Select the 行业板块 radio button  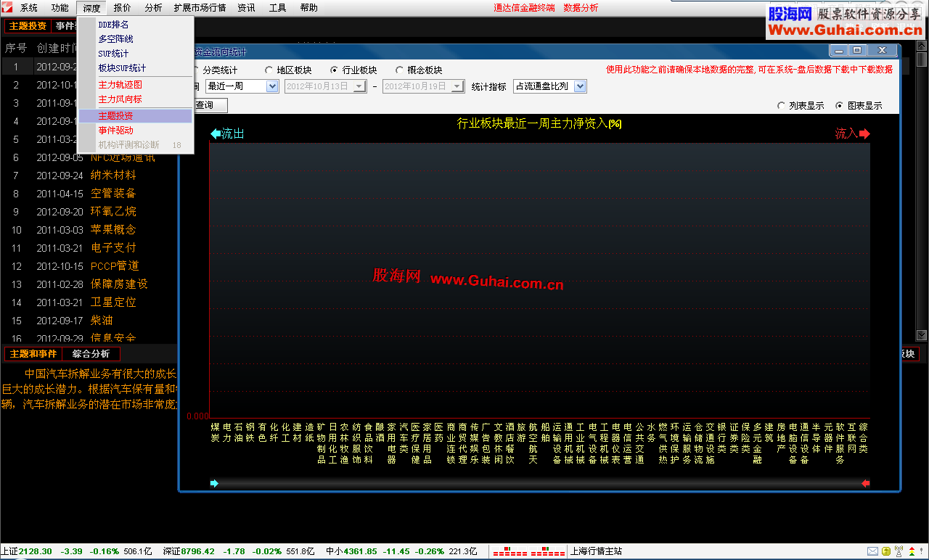pos(353,70)
